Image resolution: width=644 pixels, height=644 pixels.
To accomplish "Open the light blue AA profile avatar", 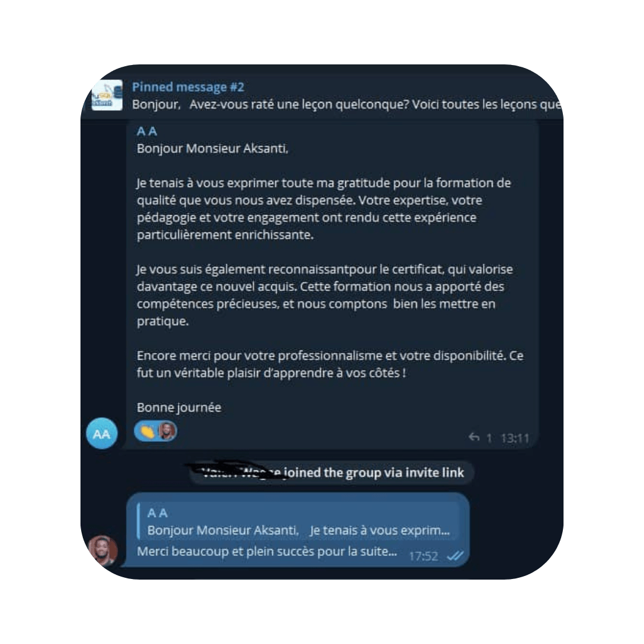I will click(x=102, y=434).
